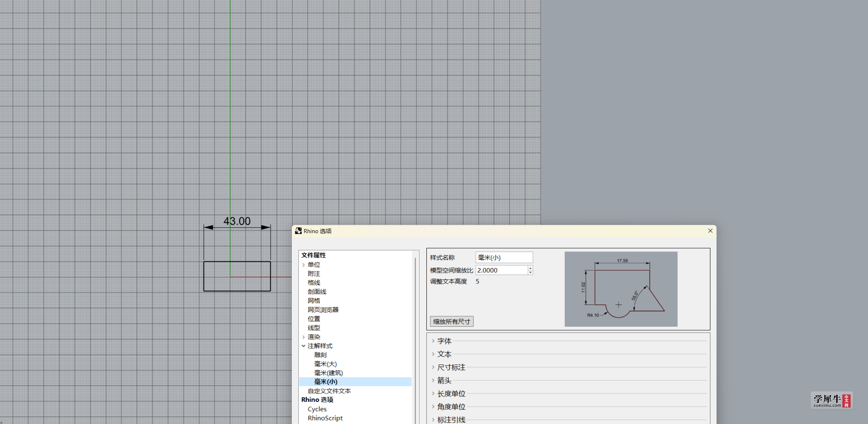Viewport: 868px width, 424px height.
Task: Click the 样式名称 input field
Action: pos(504,258)
